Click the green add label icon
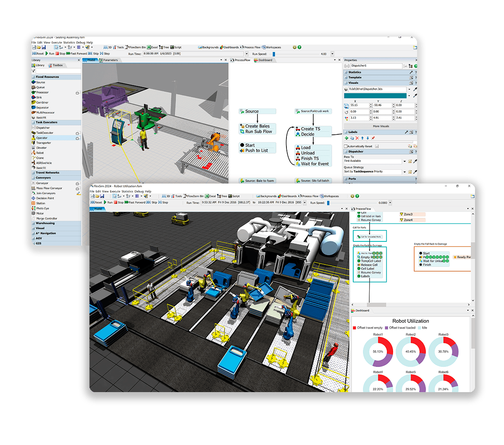The height and width of the screenshot is (445, 504). point(346,138)
